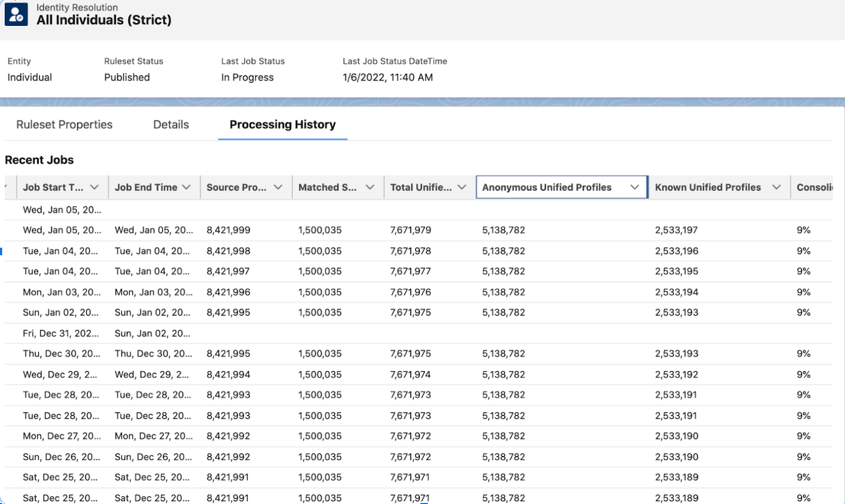The height and width of the screenshot is (504, 845).
Task: Click Matched Source column dropdown chevron
Action: pyautogui.click(x=370, y=187)
